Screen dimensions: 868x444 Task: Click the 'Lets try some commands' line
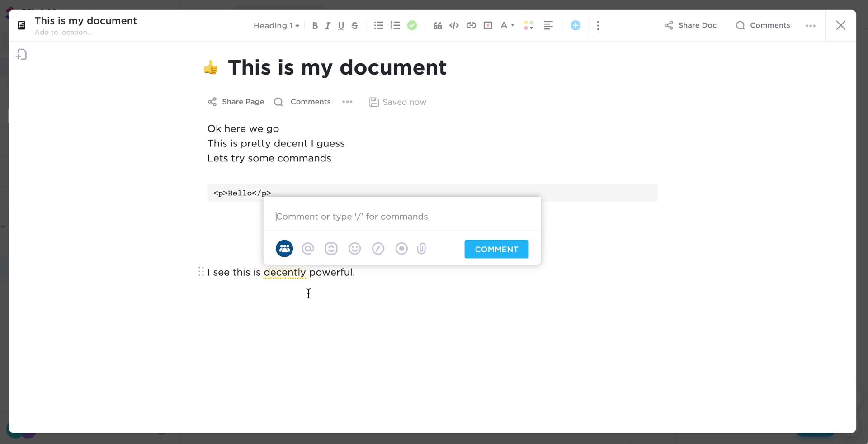click(269, 158)
